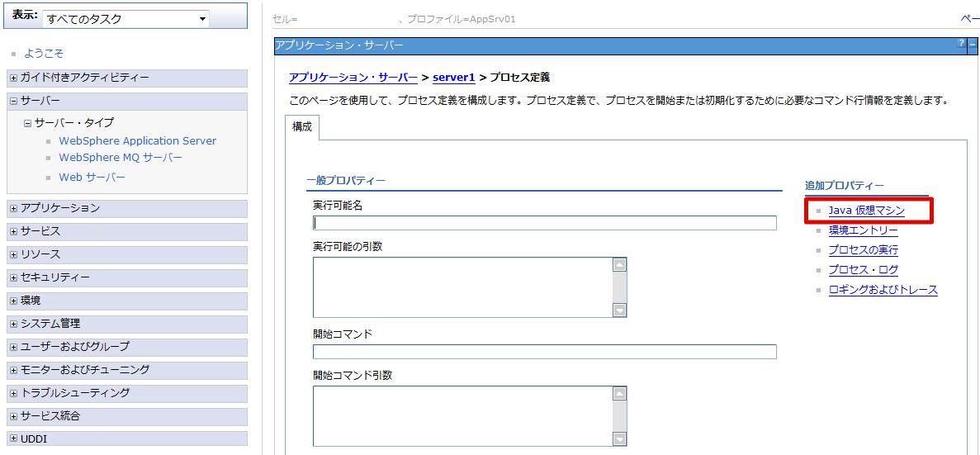Screen dimensions: 980x455
Task: Collapse the サーバー section
Action: coord(13,101)
